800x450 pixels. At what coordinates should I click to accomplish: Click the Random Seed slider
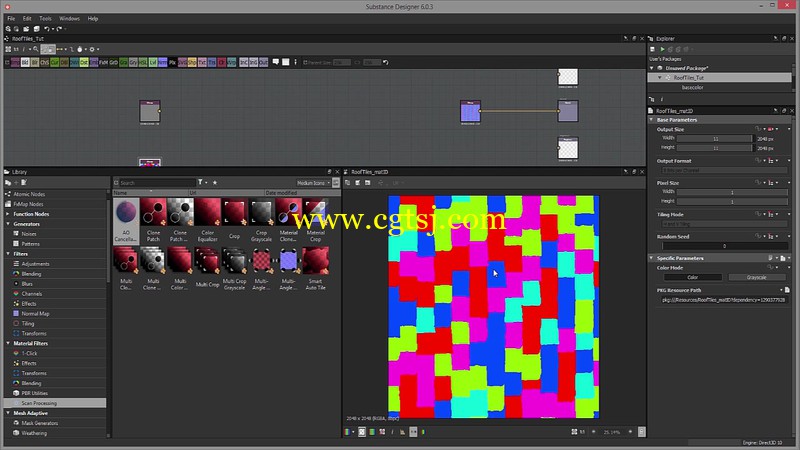click(724, 246)
